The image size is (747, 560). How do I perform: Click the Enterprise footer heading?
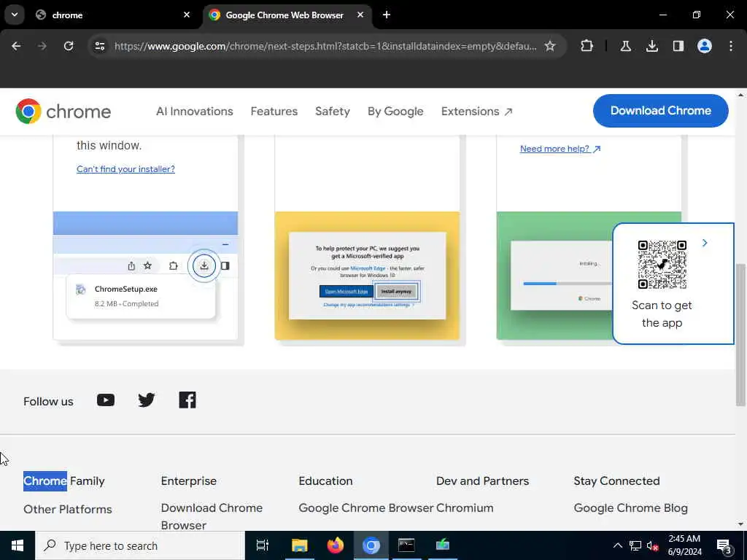point(189,481)
